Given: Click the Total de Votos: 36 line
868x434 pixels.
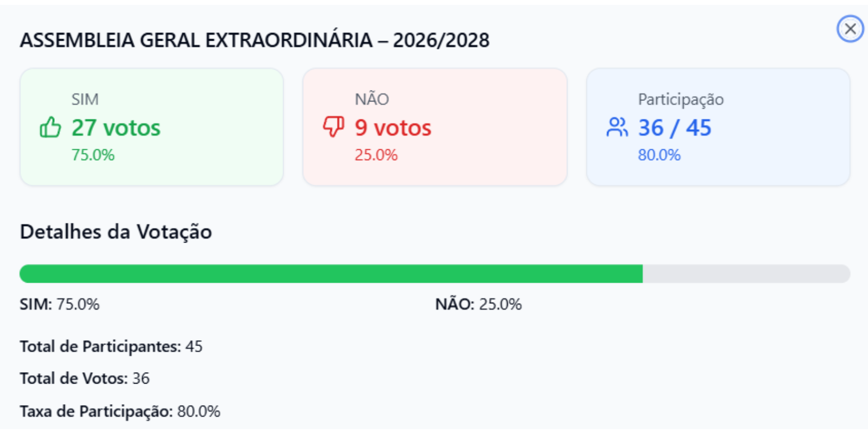Looking at the screenshot, I should click(x=85, y=379).
